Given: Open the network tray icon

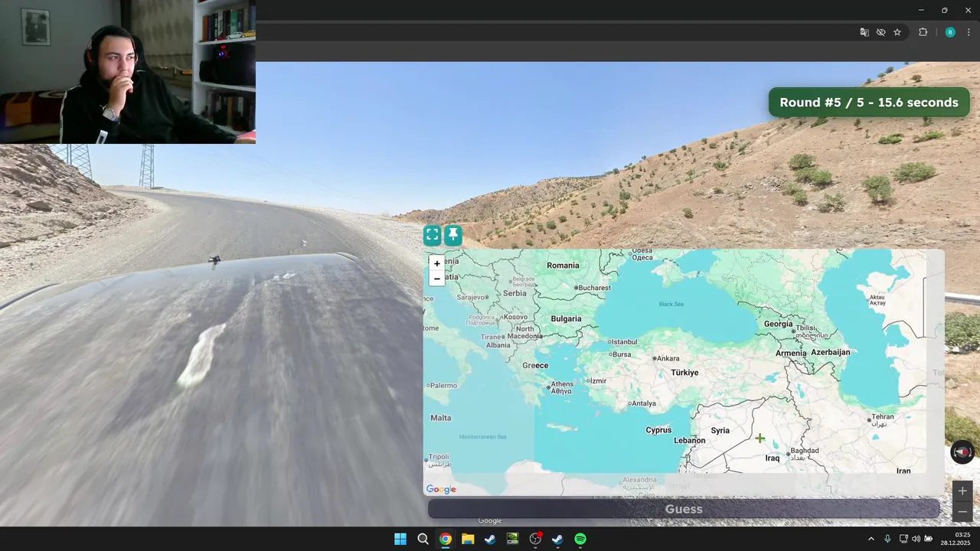Looking at the screenshot, I should [903, 539].
